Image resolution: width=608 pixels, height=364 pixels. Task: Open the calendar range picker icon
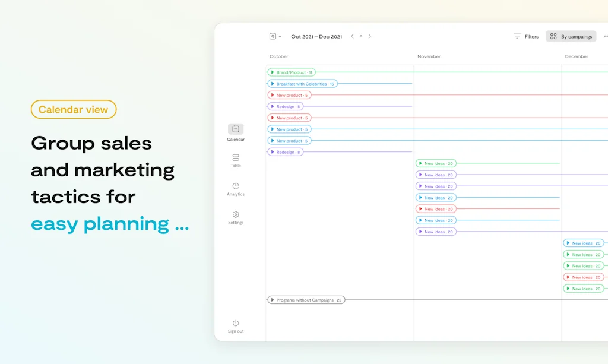(275, 36)
